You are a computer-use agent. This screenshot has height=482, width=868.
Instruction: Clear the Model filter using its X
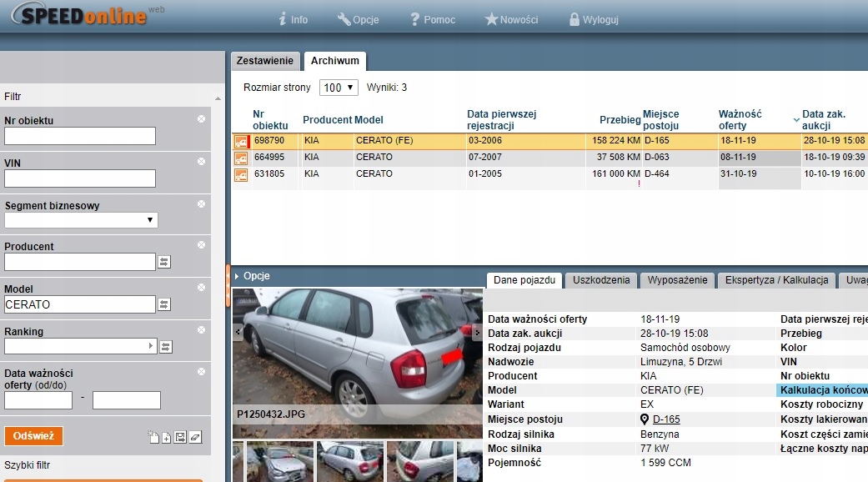pos(201,288)
